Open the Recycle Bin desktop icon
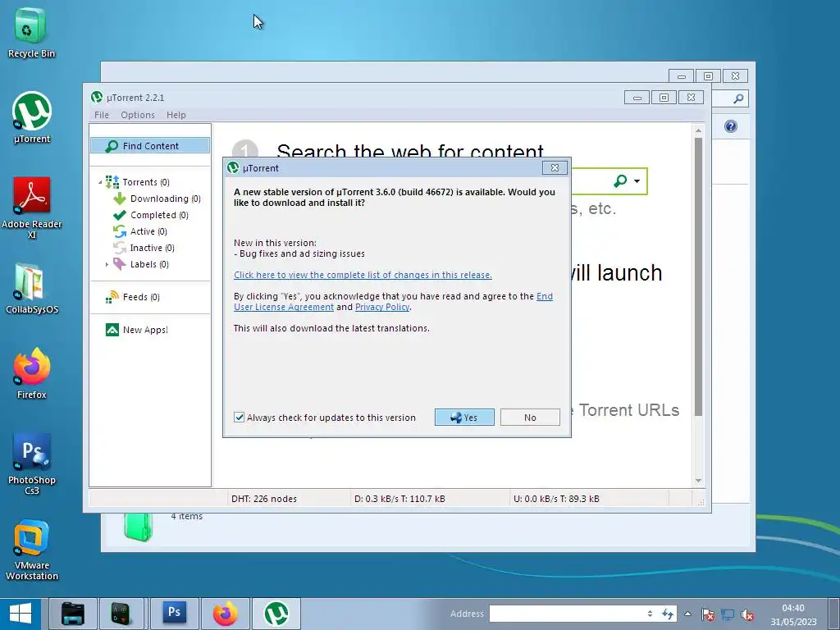 coord(31,32)
